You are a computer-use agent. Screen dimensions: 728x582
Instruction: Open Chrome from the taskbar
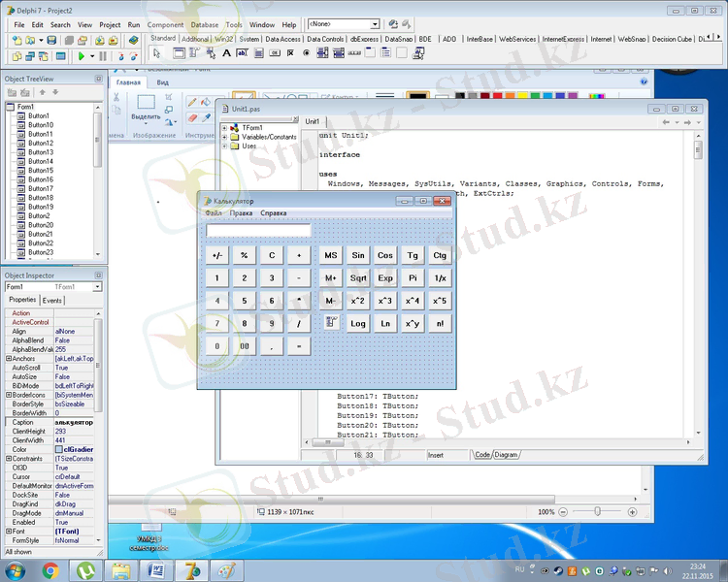(50, 570)
